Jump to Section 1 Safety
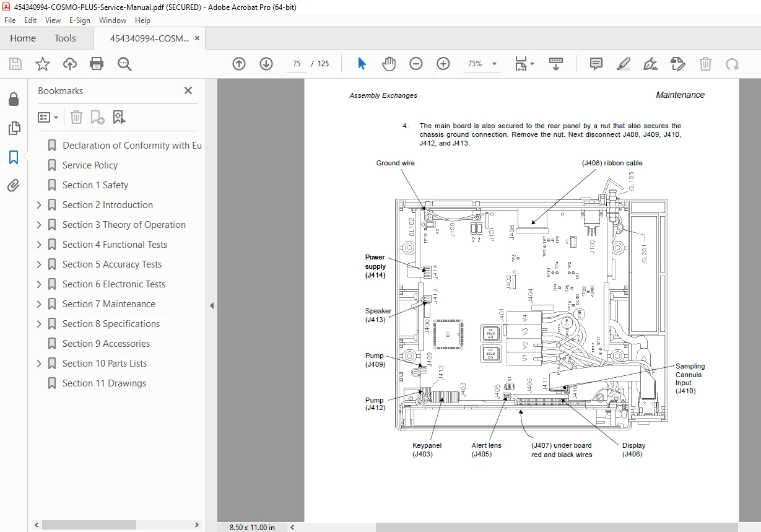The height and width of the screenshot is (532, 761). [95, 185]
